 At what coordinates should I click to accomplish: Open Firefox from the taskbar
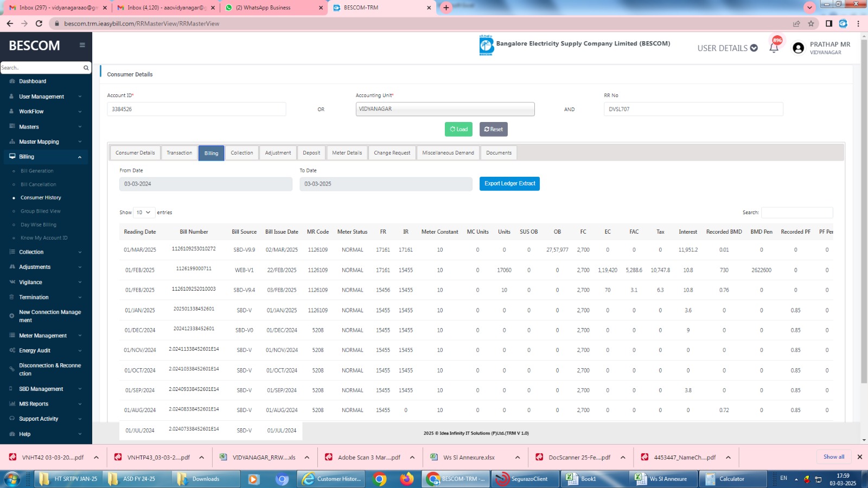406,479
